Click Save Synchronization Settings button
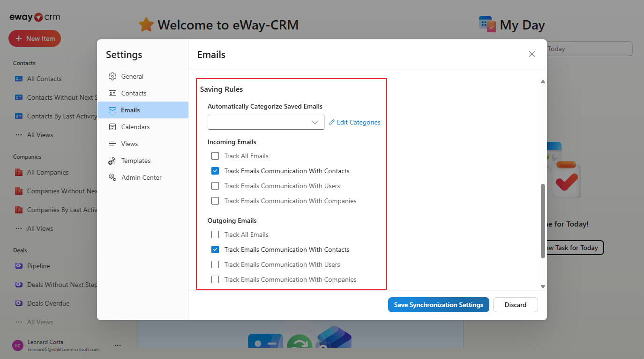Image resolution: width=644 pixels, height=359 pixels. [439, 305]
